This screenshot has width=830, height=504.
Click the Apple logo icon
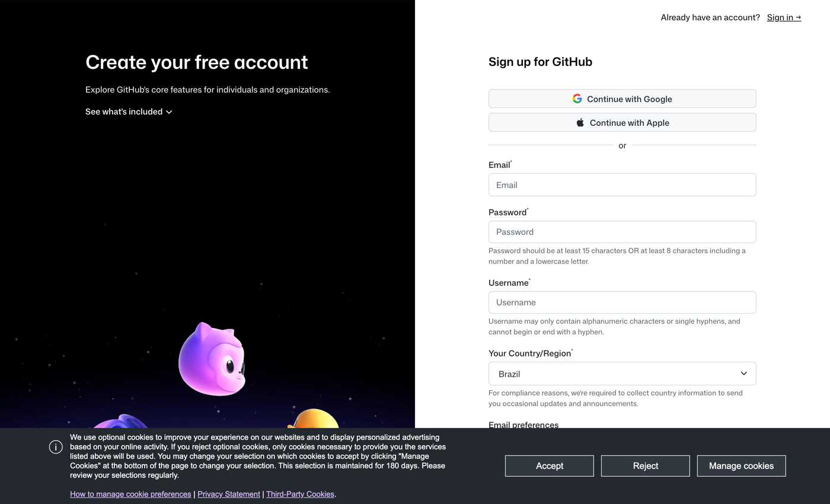click(580, 123)
